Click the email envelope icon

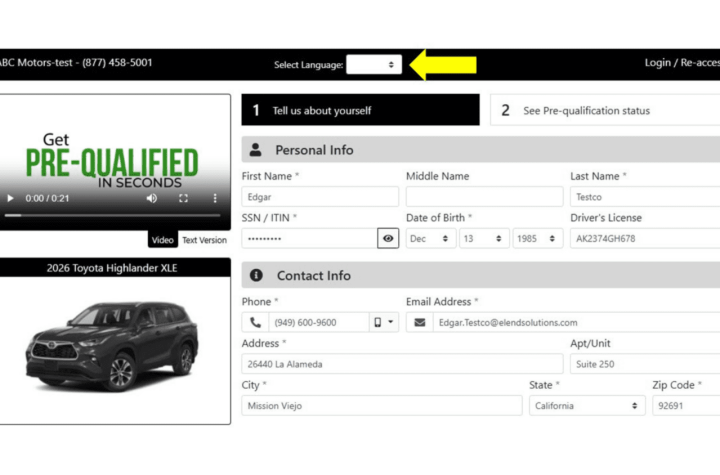click(x=420, y=322)
